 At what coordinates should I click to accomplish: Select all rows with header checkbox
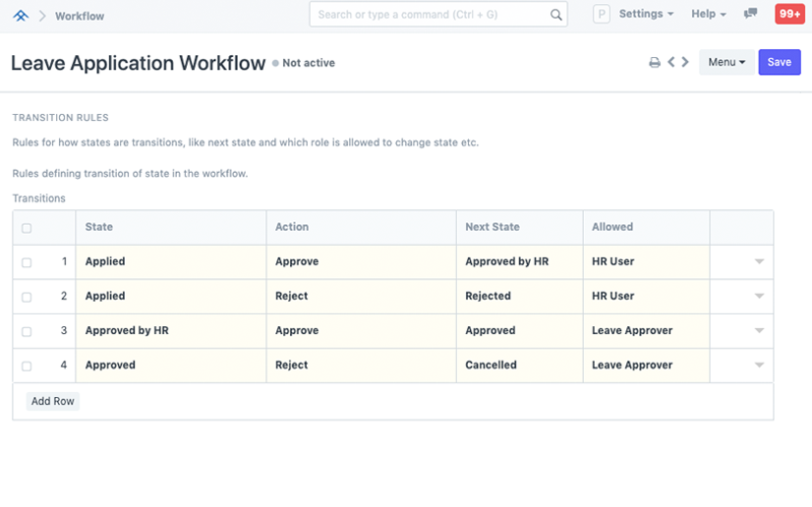[27, 228]
